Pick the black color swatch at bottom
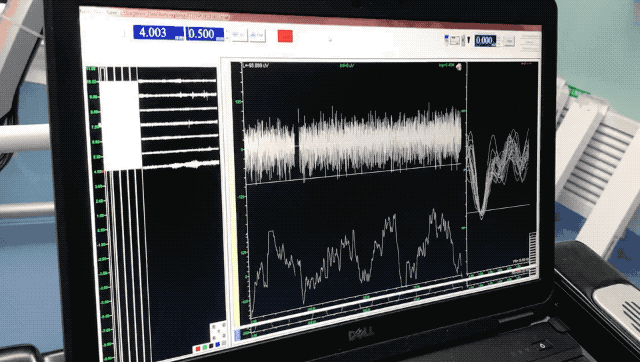 (211, 346)
